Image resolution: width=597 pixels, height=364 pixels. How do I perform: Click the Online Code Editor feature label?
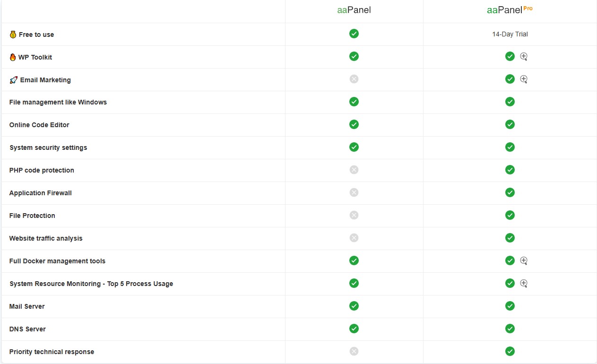click(39, 125)
